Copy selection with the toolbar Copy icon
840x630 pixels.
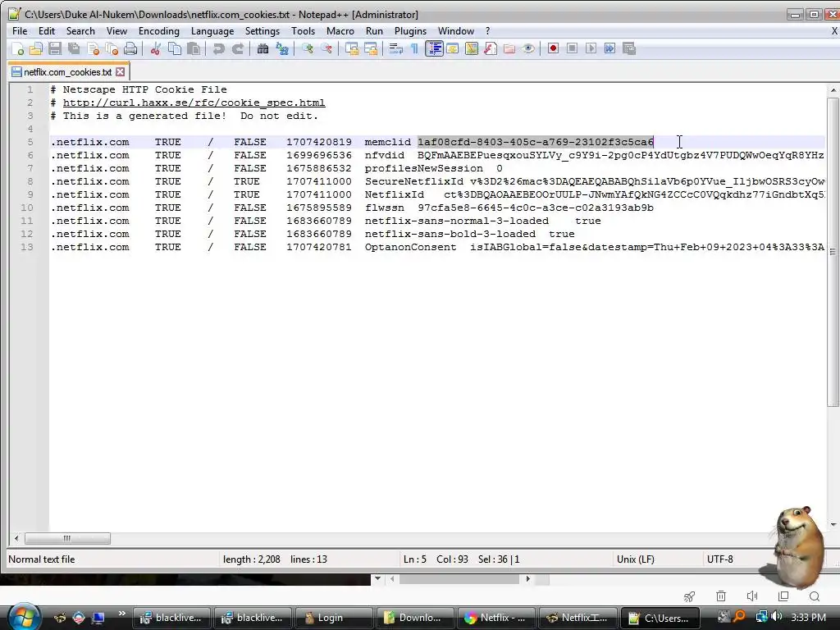tap(175, 48)
